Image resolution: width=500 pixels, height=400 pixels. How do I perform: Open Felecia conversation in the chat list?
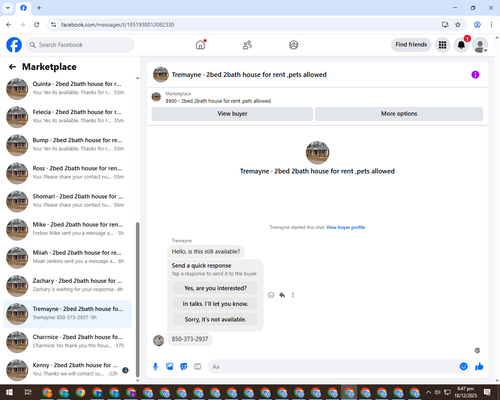pos(67,117)
